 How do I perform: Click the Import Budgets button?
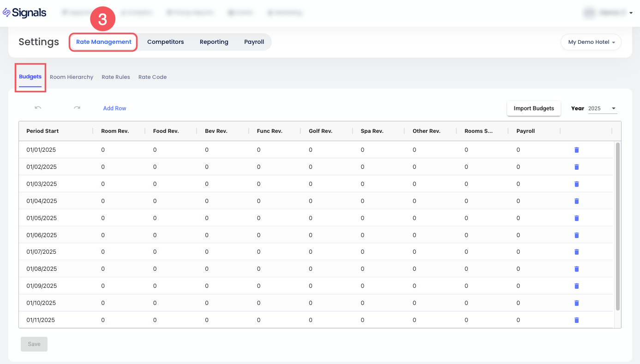point(533,108)
